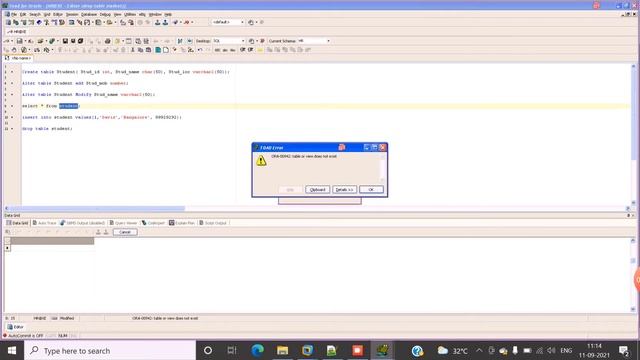Click the Toad icon in the taskbar
The image size is (640, 360).
click(x=382, y=350)
